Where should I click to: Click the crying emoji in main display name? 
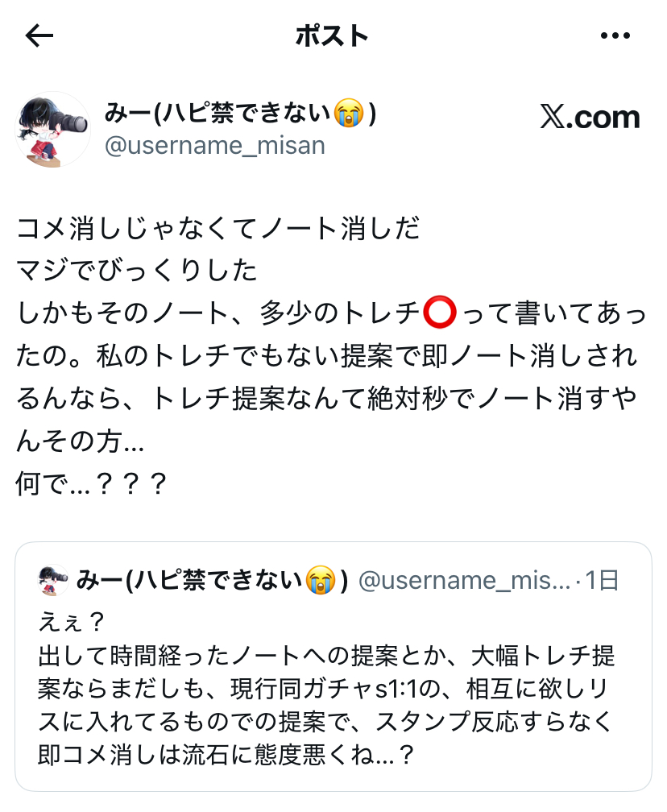pos(349,114)
